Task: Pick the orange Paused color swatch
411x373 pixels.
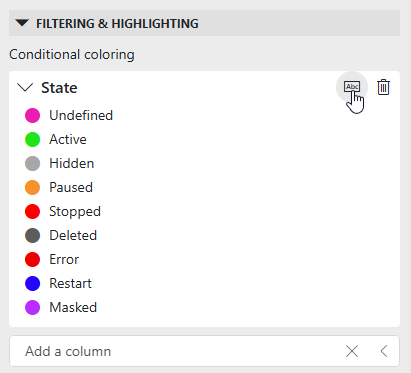Action: pyautogui.click(x=32, y=187)
